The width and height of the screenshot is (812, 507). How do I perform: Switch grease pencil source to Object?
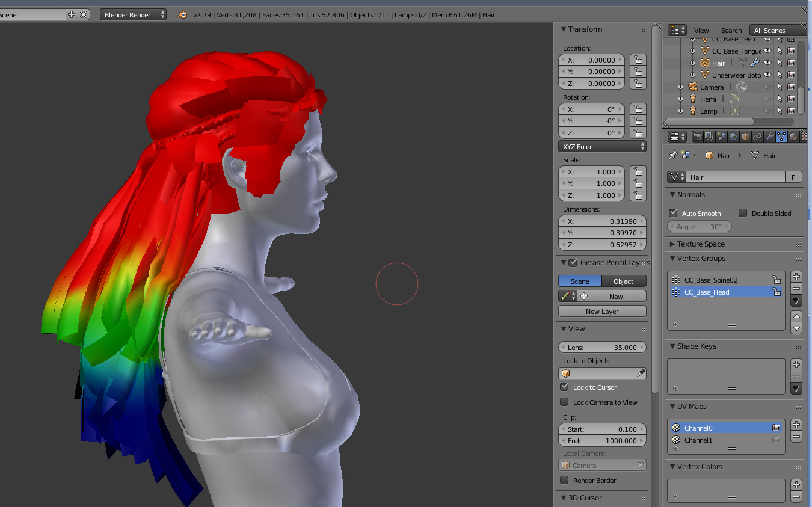[624, 281]
